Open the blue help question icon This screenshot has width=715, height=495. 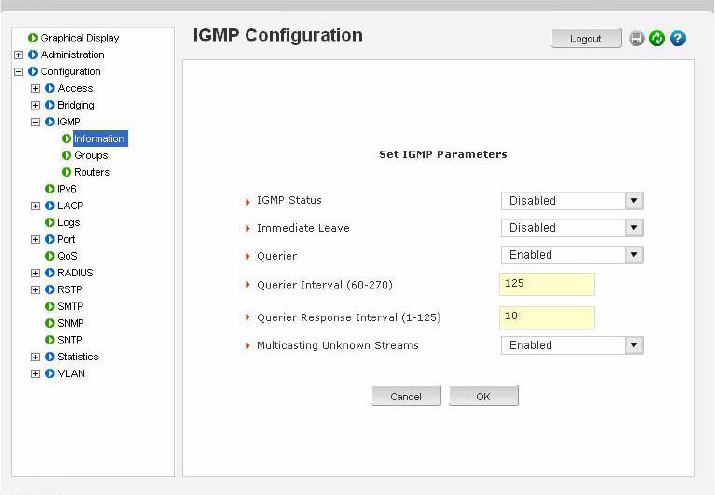tap(678, 38)
